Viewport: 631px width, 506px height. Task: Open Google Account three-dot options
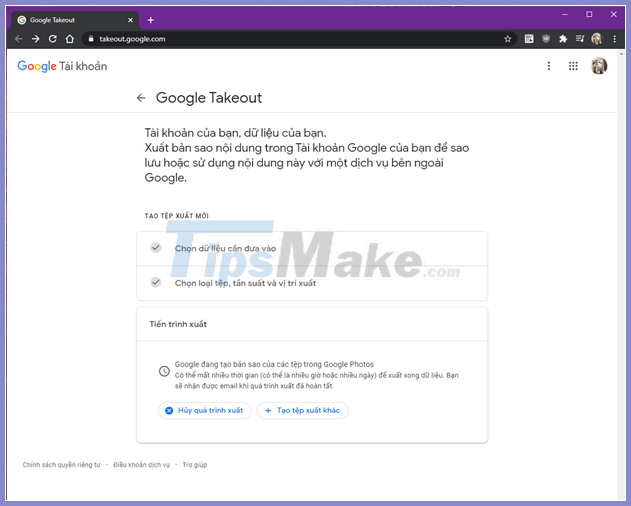click(x=549, y=66)
